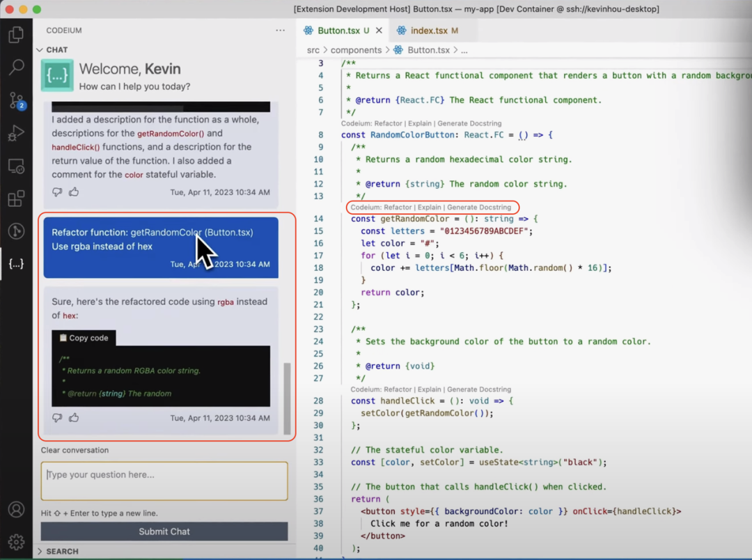Open the Search view in activity bar
This screenshot has width=752, height=560.
point(16,67)
